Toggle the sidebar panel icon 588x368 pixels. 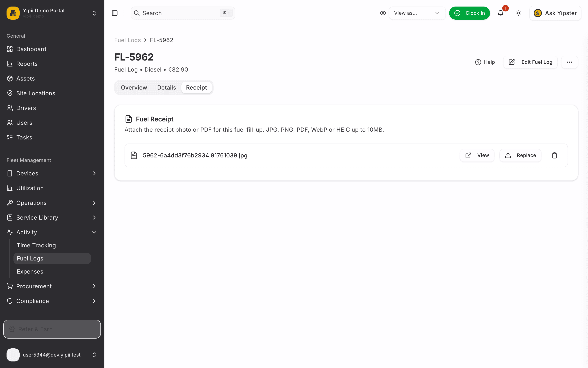click(115, 13)
